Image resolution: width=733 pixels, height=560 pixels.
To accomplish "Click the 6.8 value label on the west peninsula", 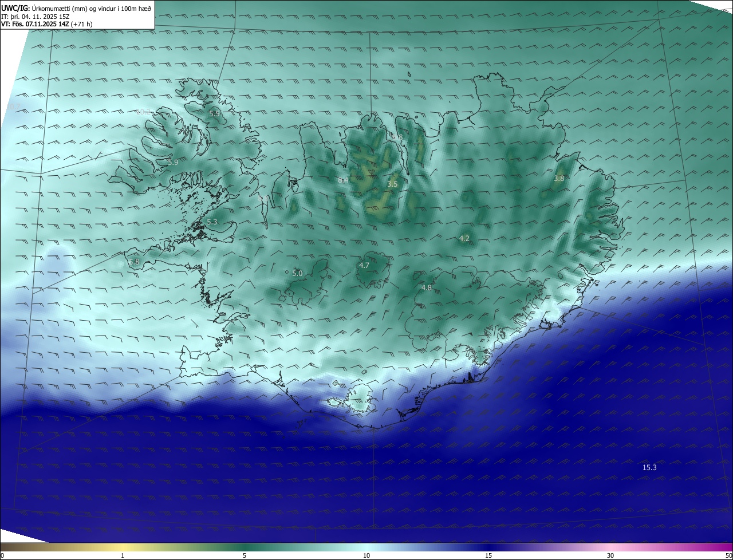I will [x=134, y=262].
